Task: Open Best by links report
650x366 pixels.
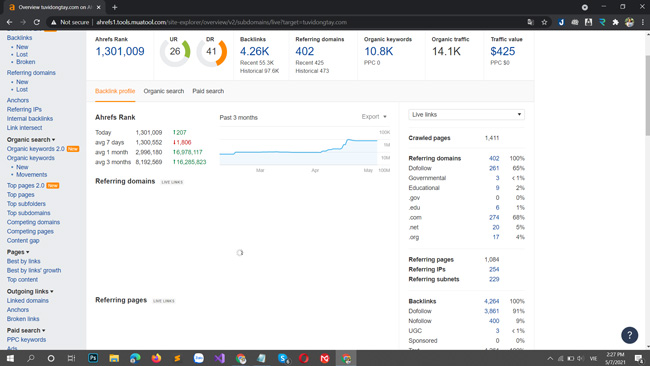Action: pos(24,261)
